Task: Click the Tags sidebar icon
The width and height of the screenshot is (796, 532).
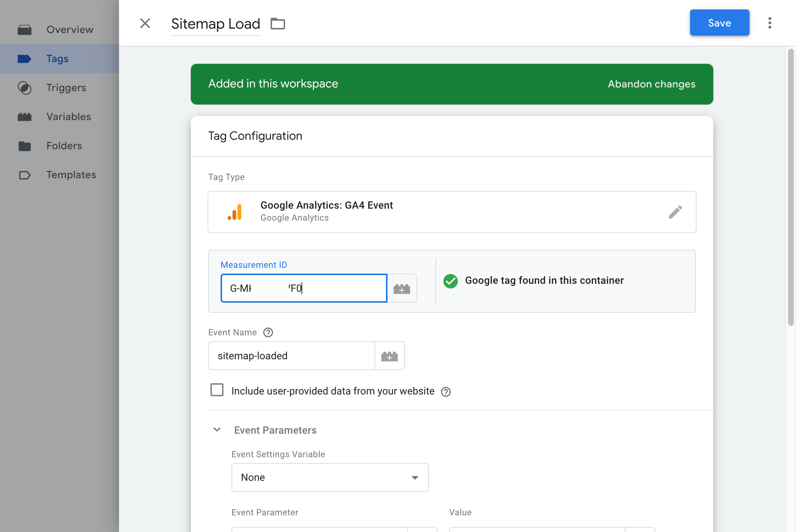Action: click(25, 59)
